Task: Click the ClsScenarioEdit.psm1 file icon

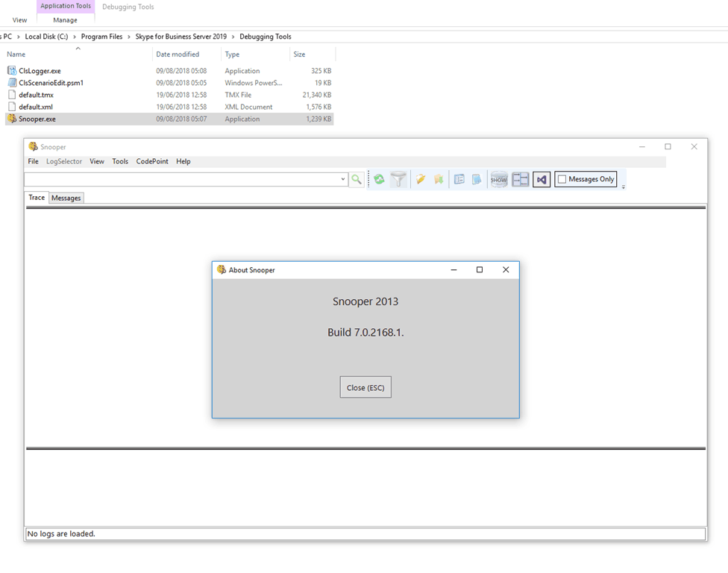Action: [12, 83]
